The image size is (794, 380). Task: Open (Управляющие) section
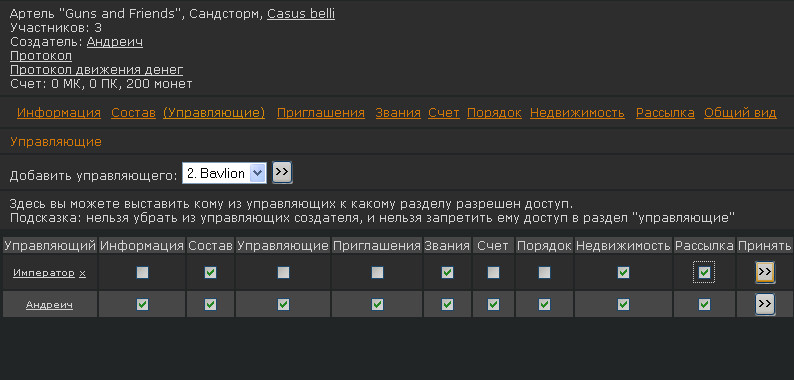(214, 113)
